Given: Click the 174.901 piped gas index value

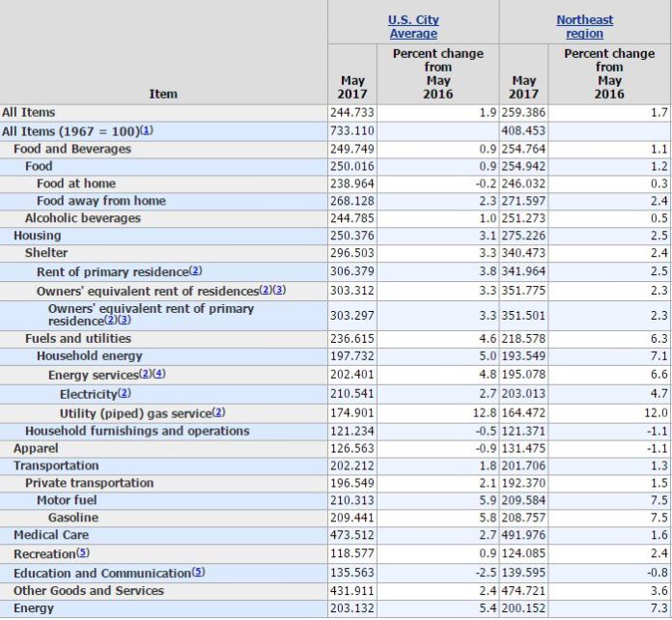Looking at the screenshot, I should [x=351, y=413].
